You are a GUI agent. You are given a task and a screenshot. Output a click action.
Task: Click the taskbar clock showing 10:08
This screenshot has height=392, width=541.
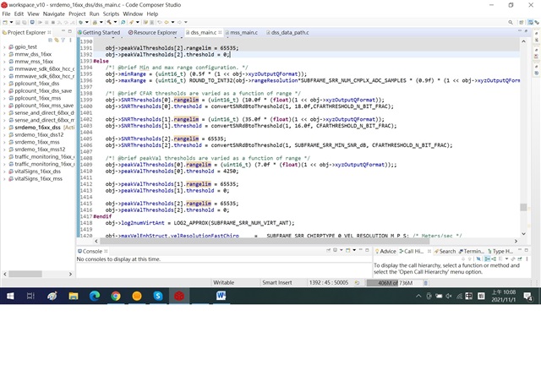[x=504, y=296]
